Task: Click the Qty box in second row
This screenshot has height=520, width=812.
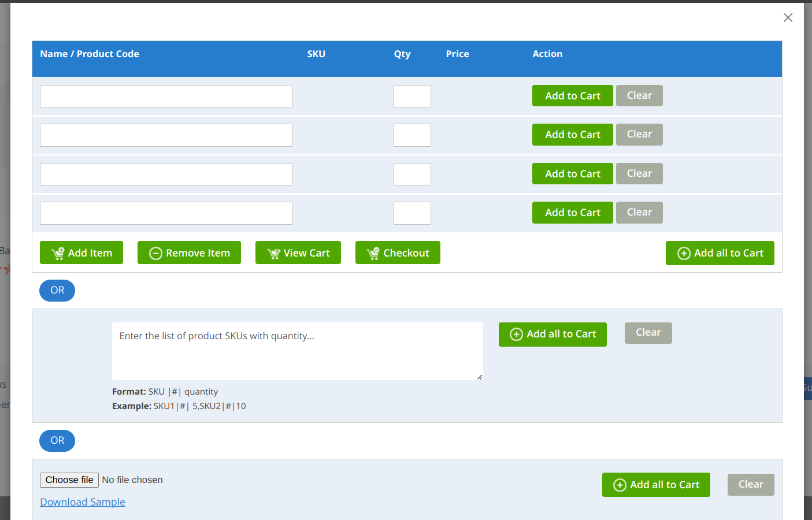Action: [x=412, y=135]
